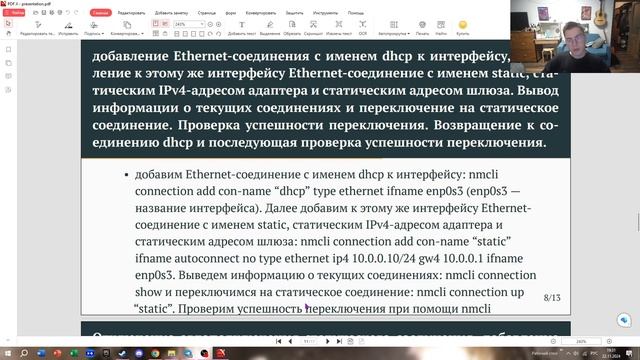Viewport: 640px width, 360px height.
Task: Open the comments sidebar panel
Action: coord(9,76)
